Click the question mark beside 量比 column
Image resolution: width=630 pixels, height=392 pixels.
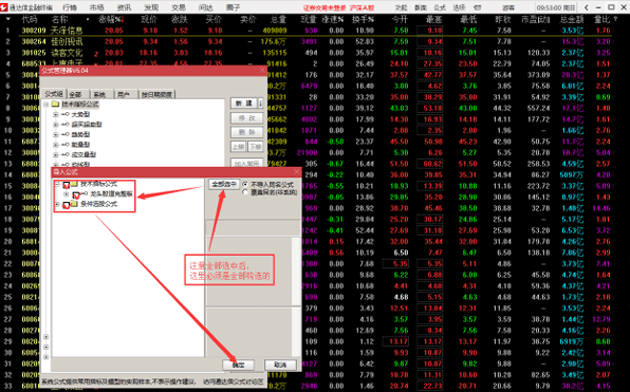[x=615, y=19]
